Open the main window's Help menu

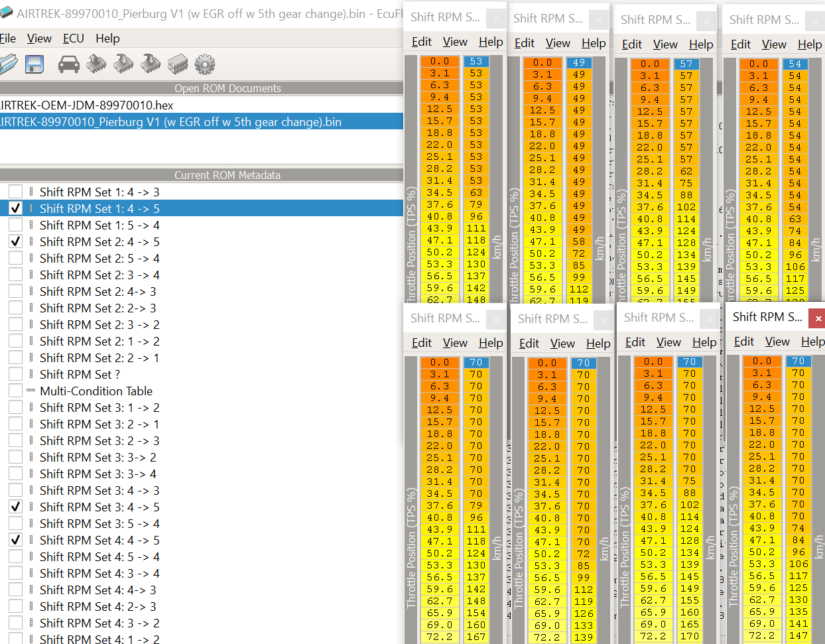tap(107, 38)
